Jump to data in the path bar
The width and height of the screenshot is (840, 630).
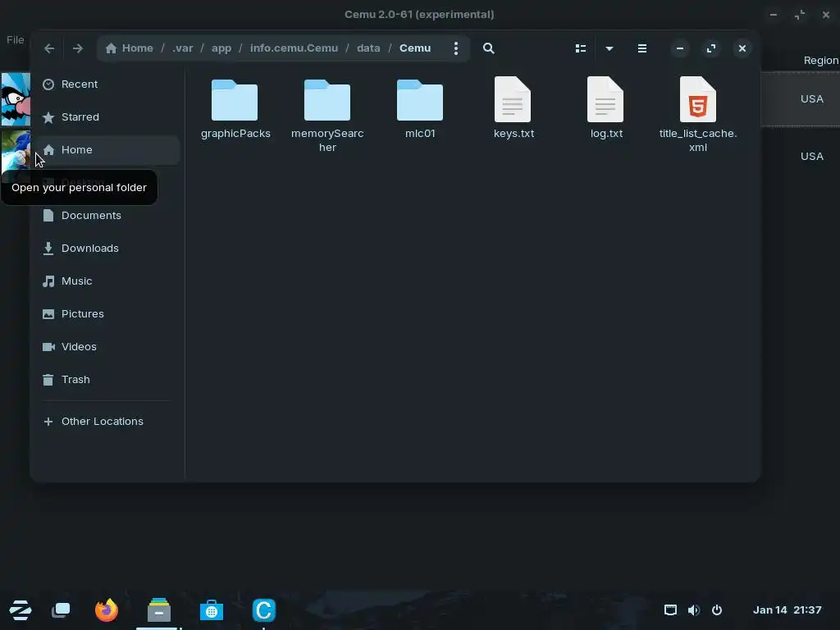click(368, 48)
